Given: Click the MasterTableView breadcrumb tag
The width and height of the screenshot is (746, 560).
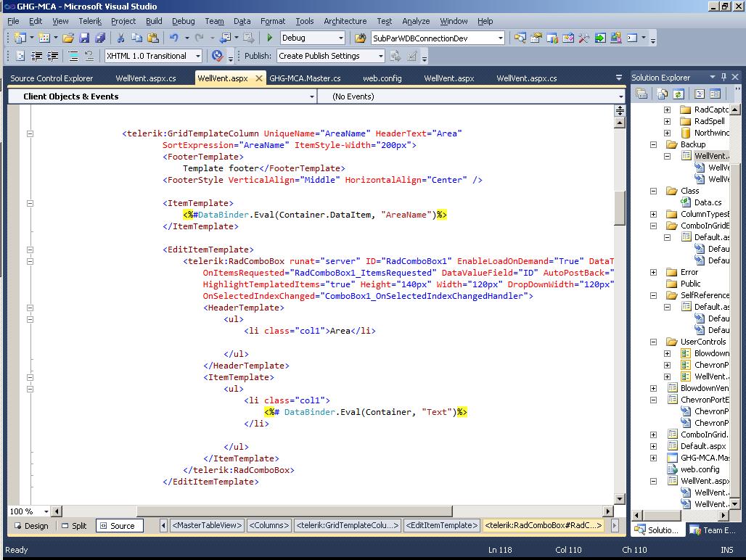Looking at the screenshot, I should pyautogui.click(x=206, y=525).
